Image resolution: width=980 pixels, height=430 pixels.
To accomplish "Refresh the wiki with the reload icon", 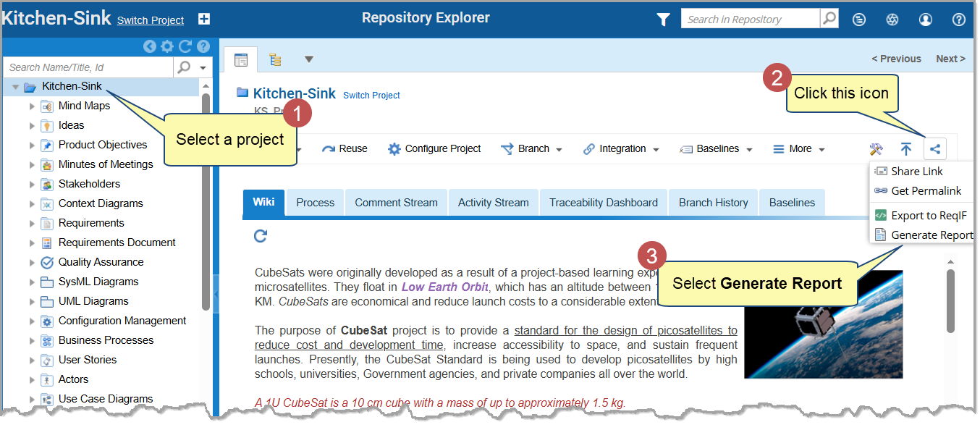I will coord(261,236).
